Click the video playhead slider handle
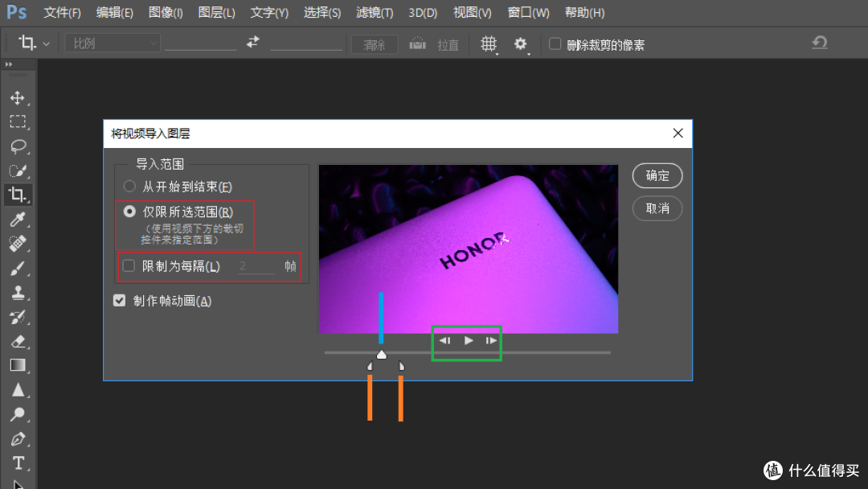 (382, 354)
